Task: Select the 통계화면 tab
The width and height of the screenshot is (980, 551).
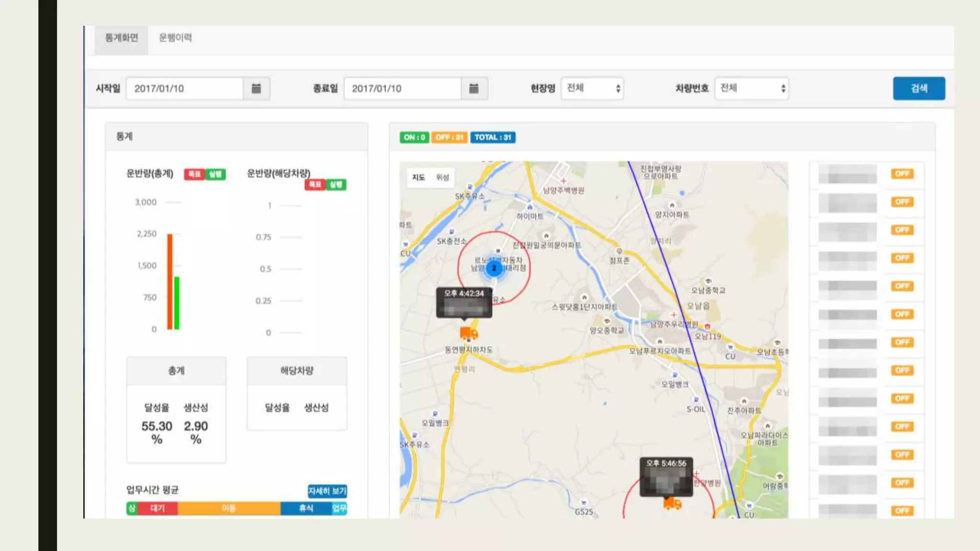Action: coord(122,38)
